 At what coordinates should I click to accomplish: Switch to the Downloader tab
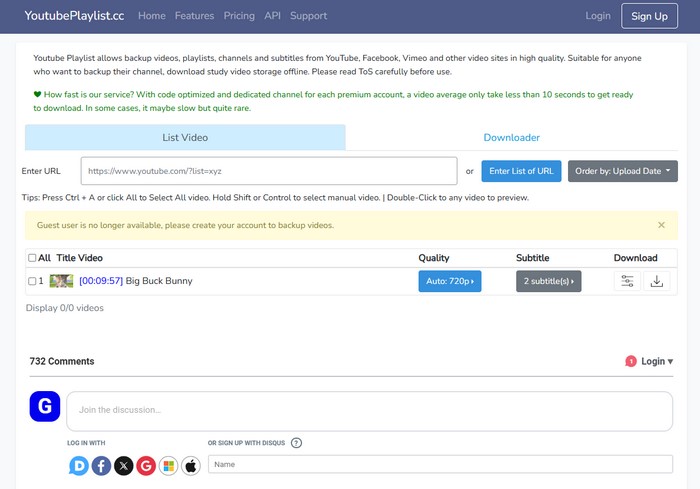512,137
